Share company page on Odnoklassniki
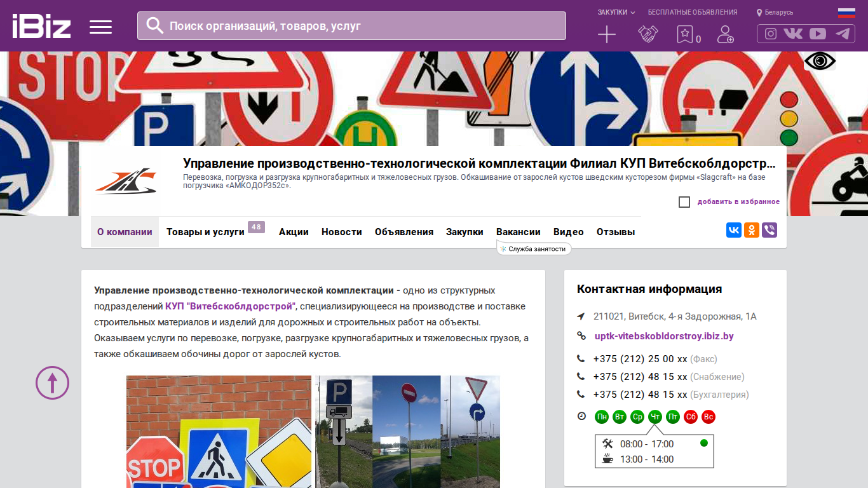Viewport: 868px width, 488px height. click(x=752, y=230)
